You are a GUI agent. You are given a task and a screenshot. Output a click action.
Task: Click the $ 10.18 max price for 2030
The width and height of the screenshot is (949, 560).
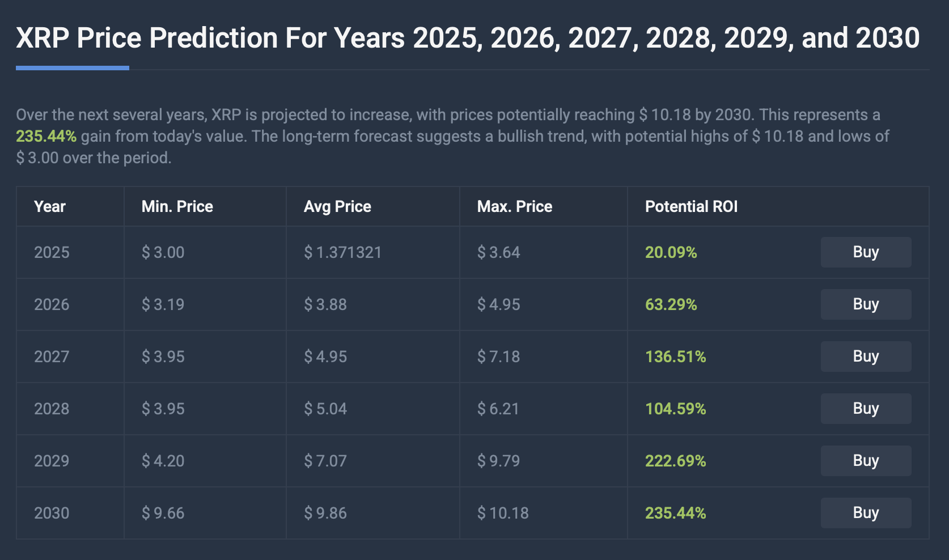(502, 512)
